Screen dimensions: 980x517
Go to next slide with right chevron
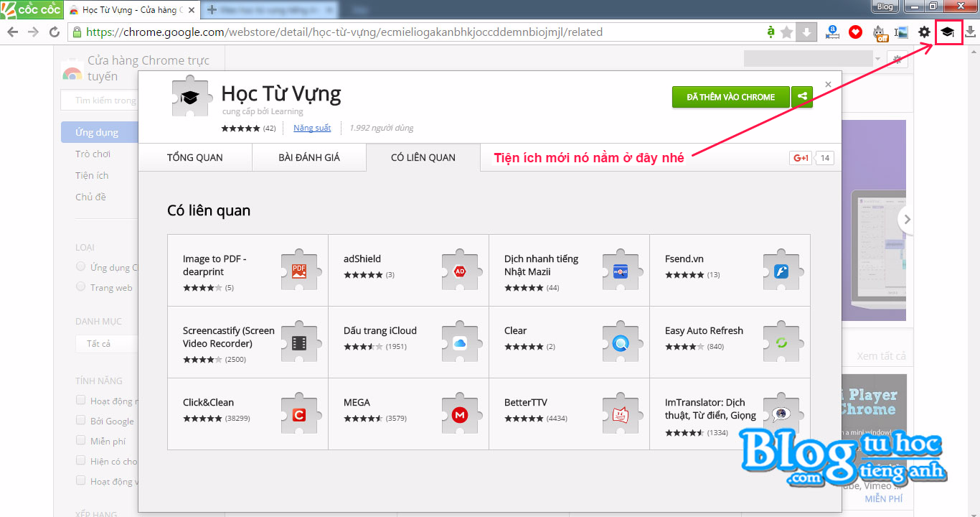click(908, 219)
